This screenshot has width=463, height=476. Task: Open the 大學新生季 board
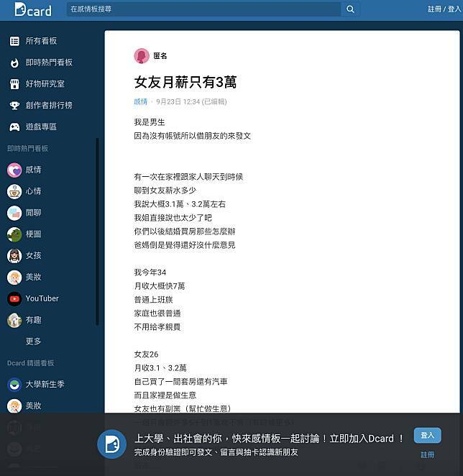[x=45, y=384]
